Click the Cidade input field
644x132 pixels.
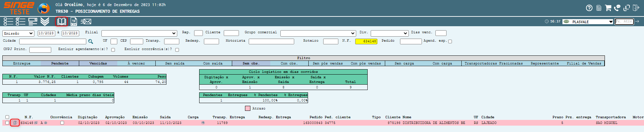(x=53, y=41)
